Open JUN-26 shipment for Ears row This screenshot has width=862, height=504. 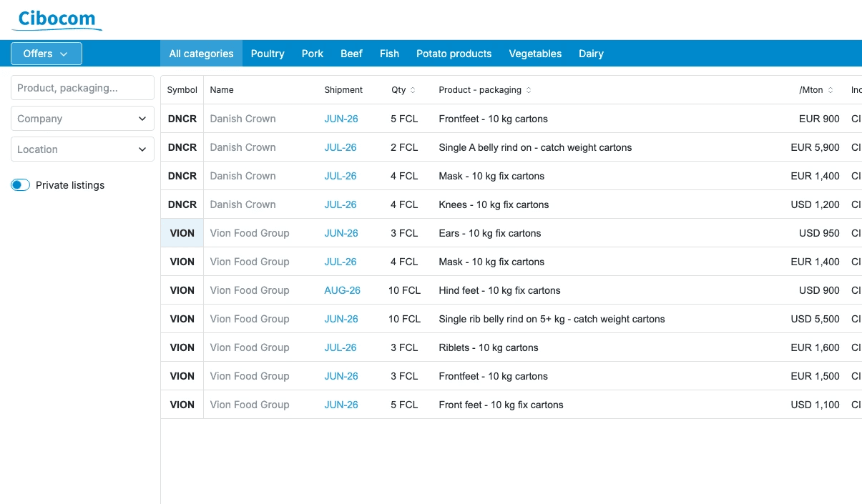[x=341, y=233]
